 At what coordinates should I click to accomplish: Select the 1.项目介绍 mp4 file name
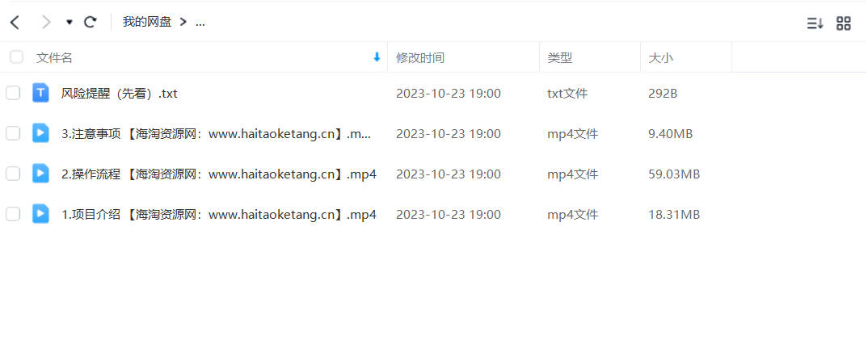point(219,215)
